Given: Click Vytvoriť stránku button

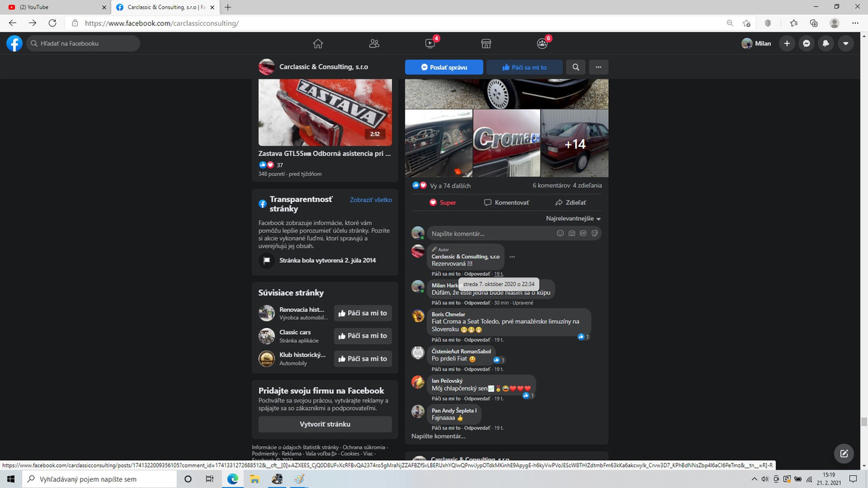Looking at the screenshot, I should pos(325,424).
